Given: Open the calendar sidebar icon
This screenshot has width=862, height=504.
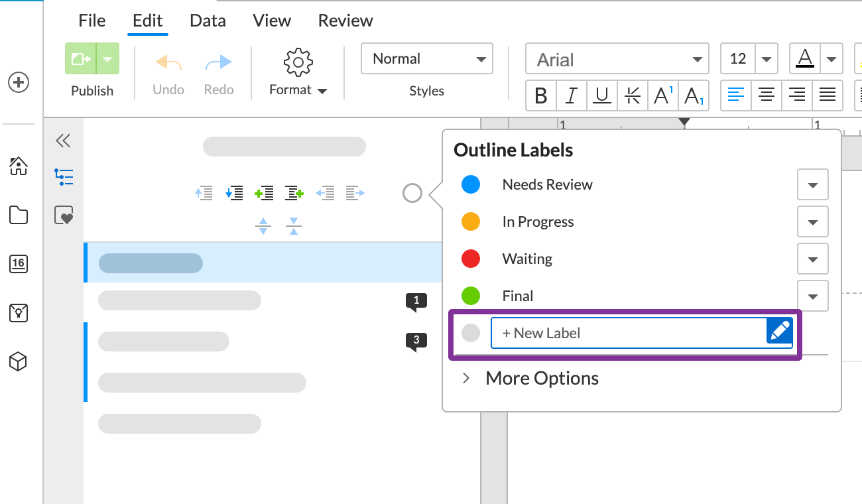Looking at the screenshot, I should (x=19, y=264).
